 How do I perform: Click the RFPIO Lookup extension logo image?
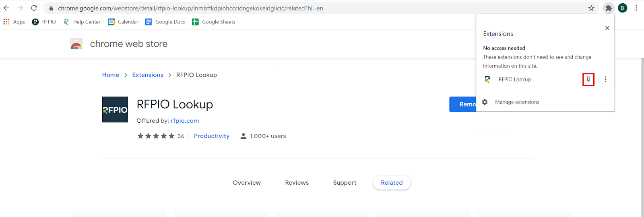pyautogui.click(x=115, y=109)
